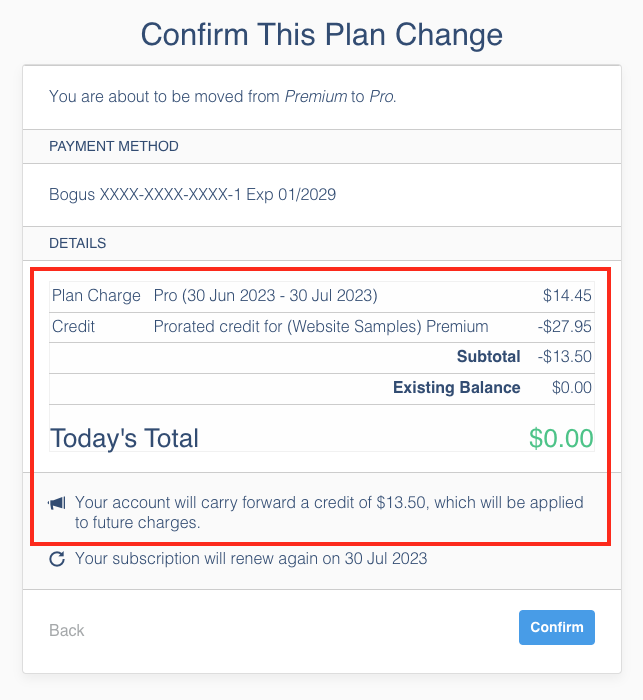The width and height of the screenshot is (643, 700).
Task: Click the -$27.95 credit amount
Action: (x=564, y=326)
